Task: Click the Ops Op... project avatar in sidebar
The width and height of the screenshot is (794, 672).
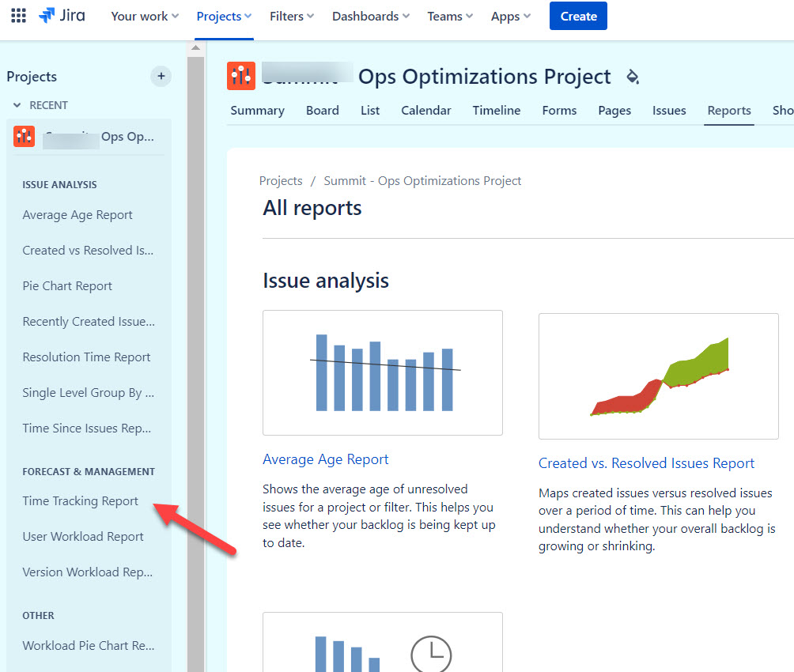Action: pyautogui.click(x=25, y=136)
